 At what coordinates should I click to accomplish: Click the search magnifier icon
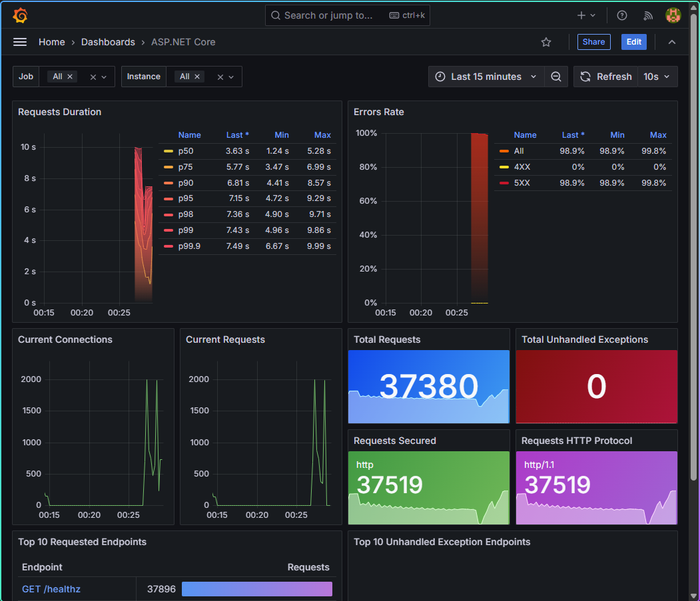[276, 15]
